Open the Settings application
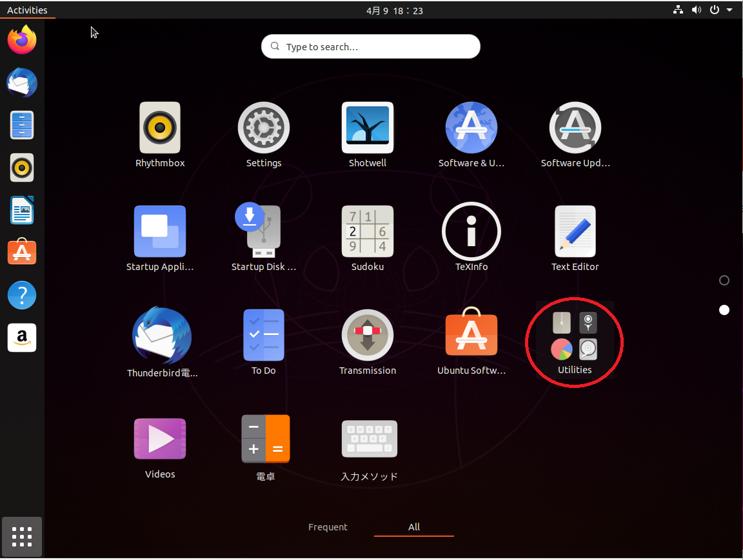Viewport: 743px width, 560px height. click(x=263, y=135)
